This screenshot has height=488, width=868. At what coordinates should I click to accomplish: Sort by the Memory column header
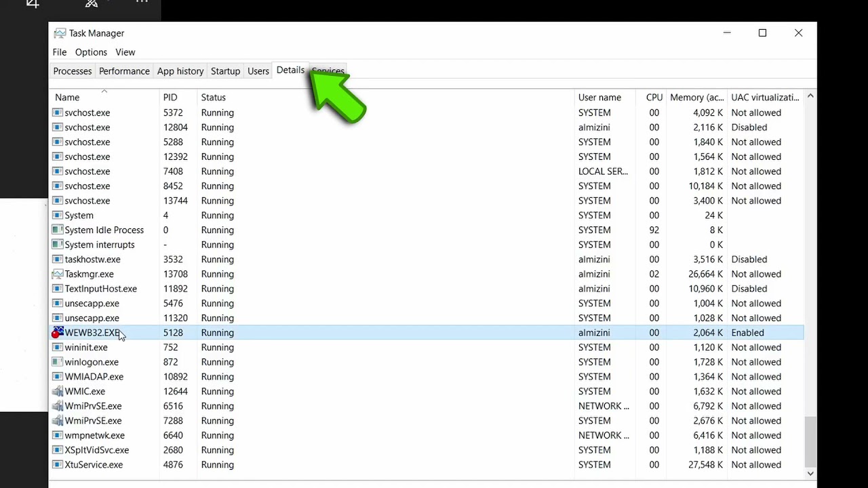[696, 98]
